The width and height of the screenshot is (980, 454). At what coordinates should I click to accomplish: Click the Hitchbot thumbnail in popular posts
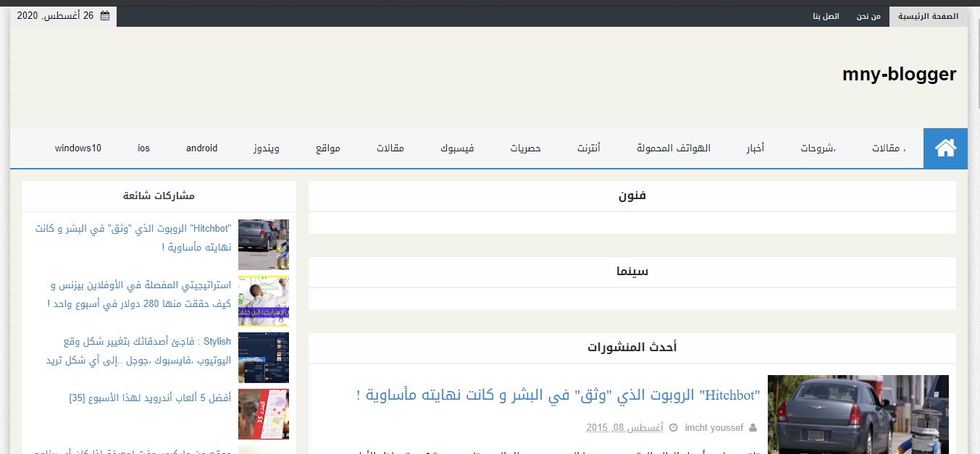coord(264,245)
